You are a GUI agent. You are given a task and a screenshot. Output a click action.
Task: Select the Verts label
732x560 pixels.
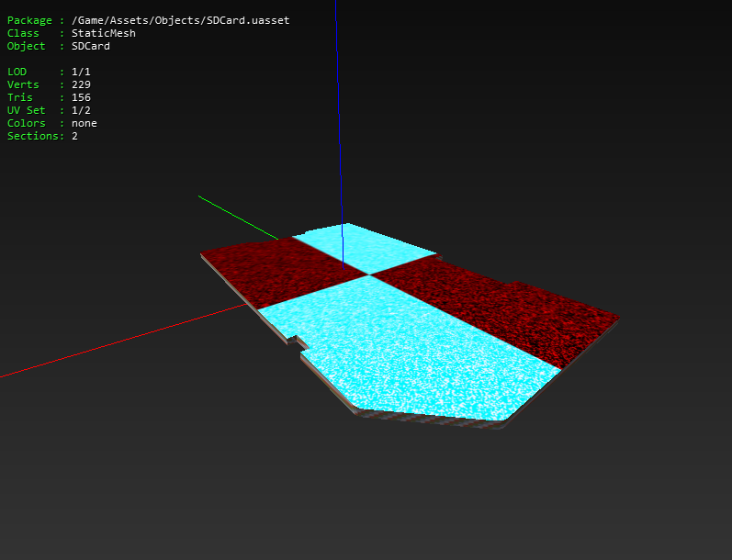23,84
